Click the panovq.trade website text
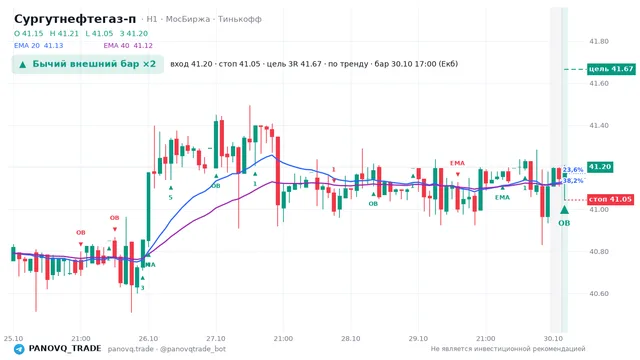The image size is (640, 360). tap(131, 349)
